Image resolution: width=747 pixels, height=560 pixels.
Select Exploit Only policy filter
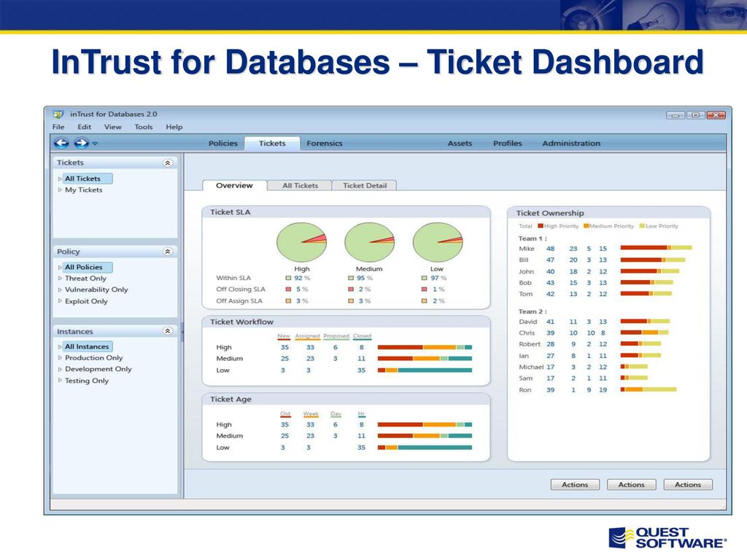[86, 301]
